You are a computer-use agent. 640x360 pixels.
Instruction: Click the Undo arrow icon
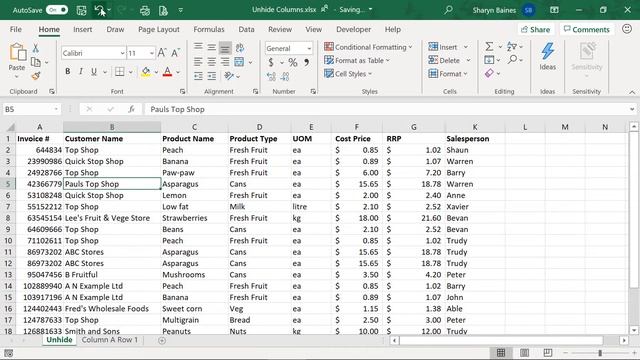[99, 10]
